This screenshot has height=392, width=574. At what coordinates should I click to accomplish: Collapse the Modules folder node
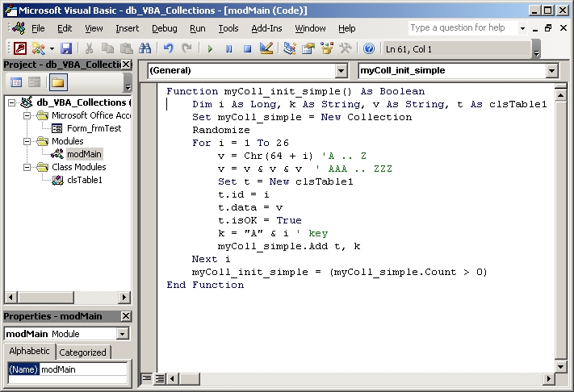[x=27, y=141]
